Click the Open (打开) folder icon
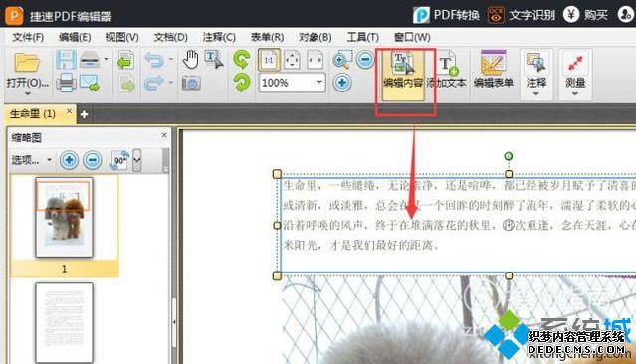Screen dimensions: 636x364 (x=27, y=62)
